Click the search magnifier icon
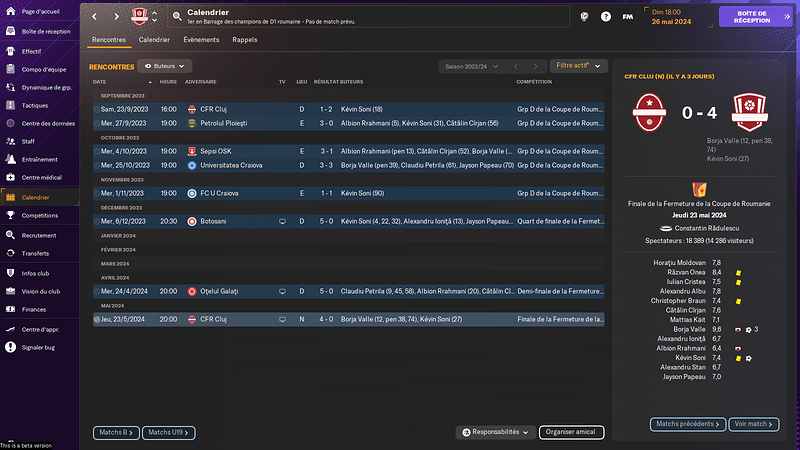Viewport: 800px width, 450px height. pyautogui.click(x=177, y=16)
